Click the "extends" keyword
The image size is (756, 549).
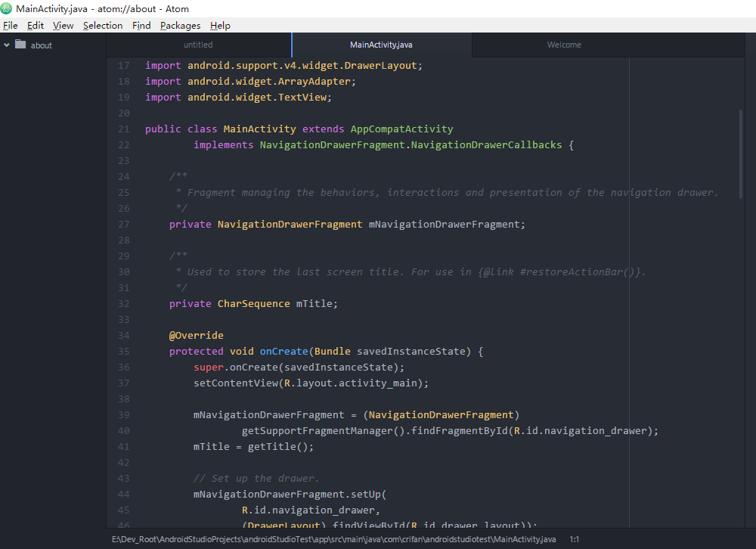(323, 129)
